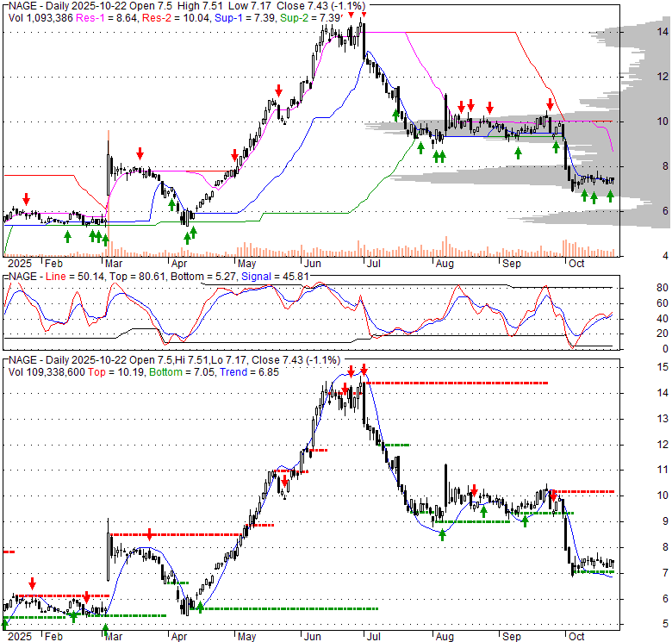Click the red arrow above mid-May candles in top chart
The width and height of the screenshot is (672, 642).
(x=278, y=90)
